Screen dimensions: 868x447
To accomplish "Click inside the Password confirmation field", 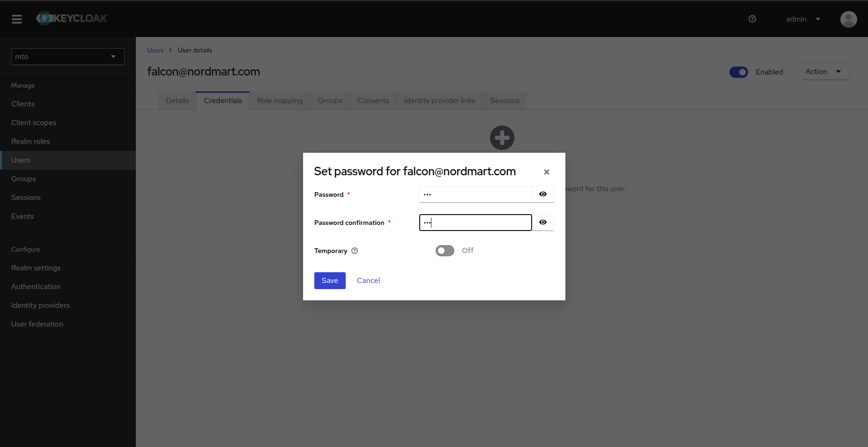I will 475,222.
